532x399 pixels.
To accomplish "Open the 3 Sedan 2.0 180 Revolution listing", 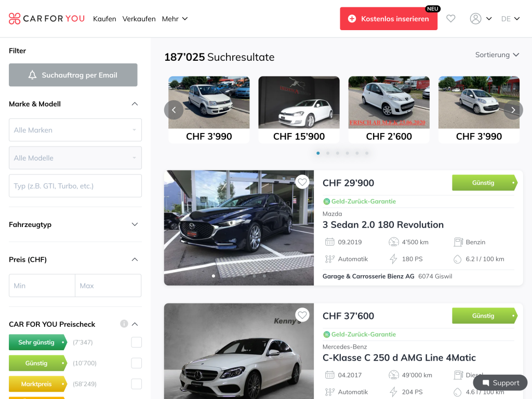I will (383, 224).
